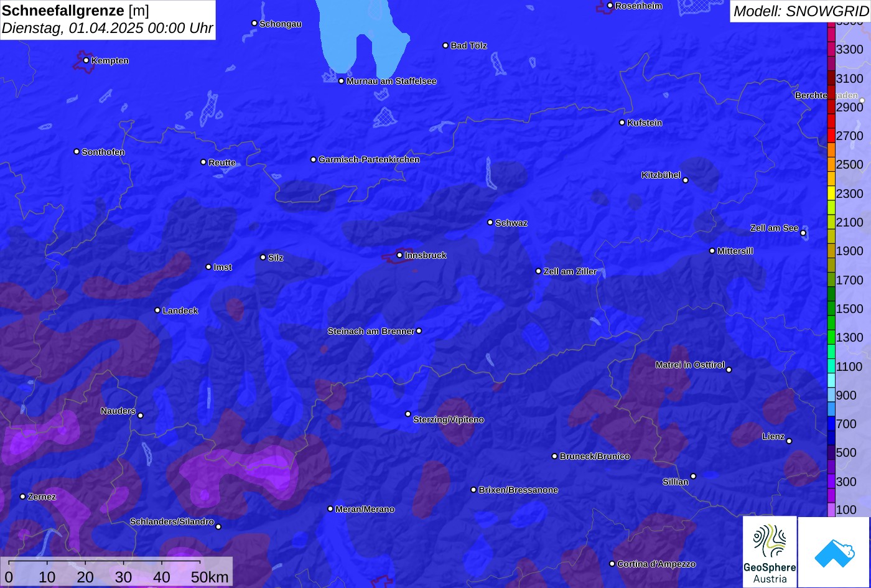
Task: Click the Kitzbühel marker dot
Action: (686, 180)
